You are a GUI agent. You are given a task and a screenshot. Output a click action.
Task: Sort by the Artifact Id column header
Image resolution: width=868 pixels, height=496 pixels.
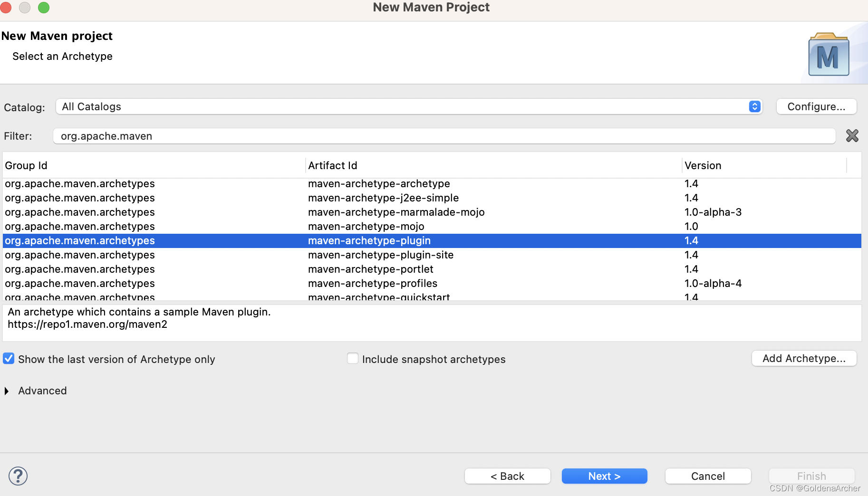[x=493, y=165]
